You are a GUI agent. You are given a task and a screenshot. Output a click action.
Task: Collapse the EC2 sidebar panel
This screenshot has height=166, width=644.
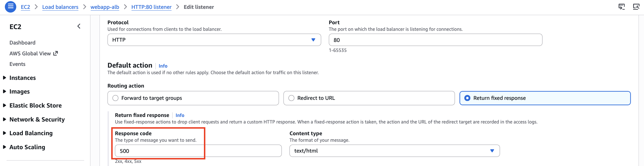[x=79, y=27]
